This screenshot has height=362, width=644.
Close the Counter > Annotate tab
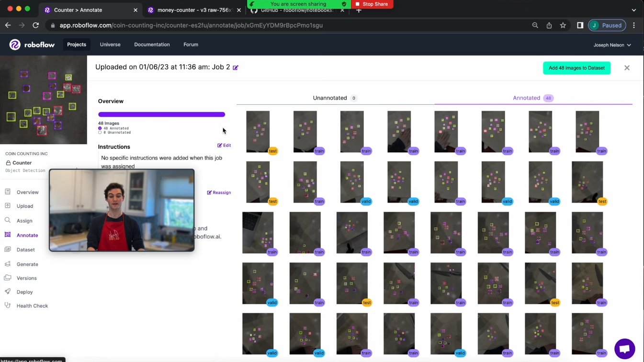(136, 10)
